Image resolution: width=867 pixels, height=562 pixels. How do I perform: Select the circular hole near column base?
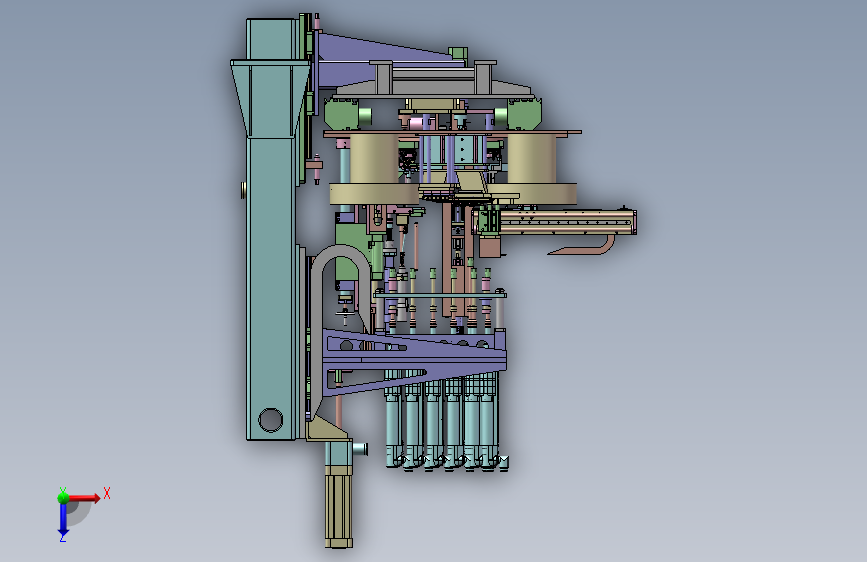coord(270,419)
